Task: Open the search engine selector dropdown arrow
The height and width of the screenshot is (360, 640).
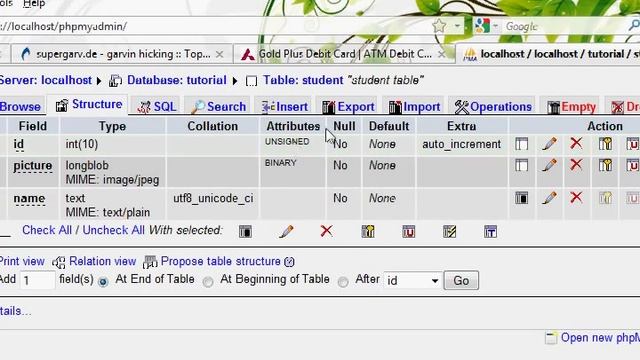Action: [495, 27]
